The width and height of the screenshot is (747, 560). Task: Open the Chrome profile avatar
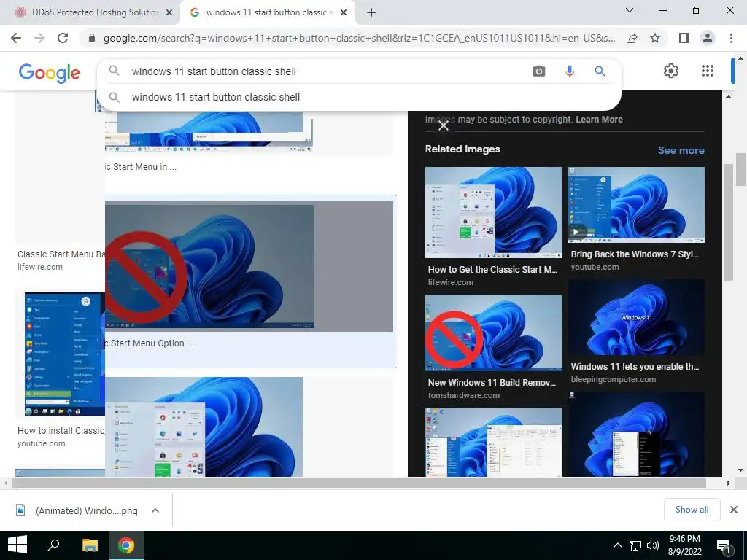708,38
